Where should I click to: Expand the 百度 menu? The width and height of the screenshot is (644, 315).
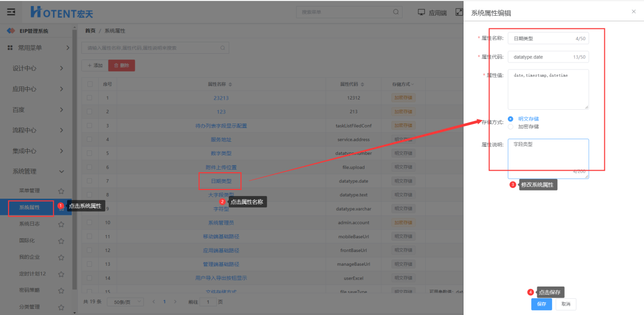62,110
